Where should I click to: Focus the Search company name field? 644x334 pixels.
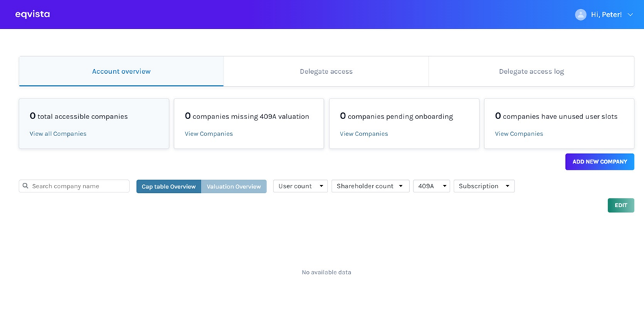pos(78,186)
